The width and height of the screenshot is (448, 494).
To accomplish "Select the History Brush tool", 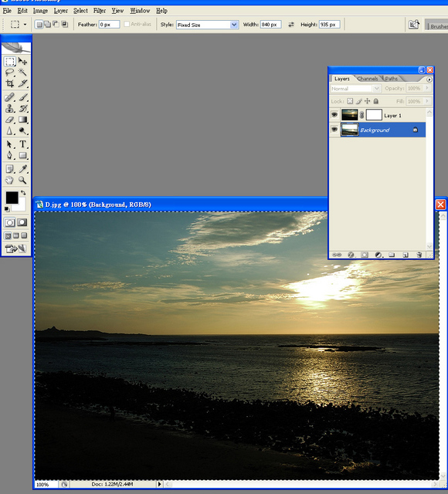I will coord(22,109).
